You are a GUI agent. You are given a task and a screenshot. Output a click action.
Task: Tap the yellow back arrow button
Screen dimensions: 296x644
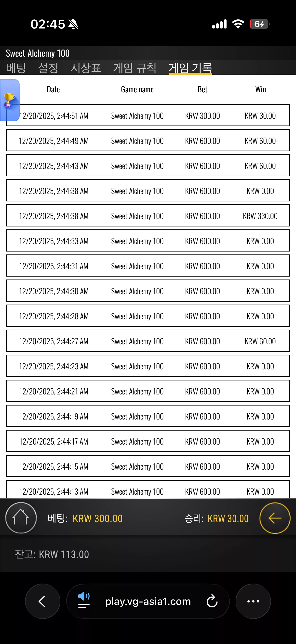275,518
